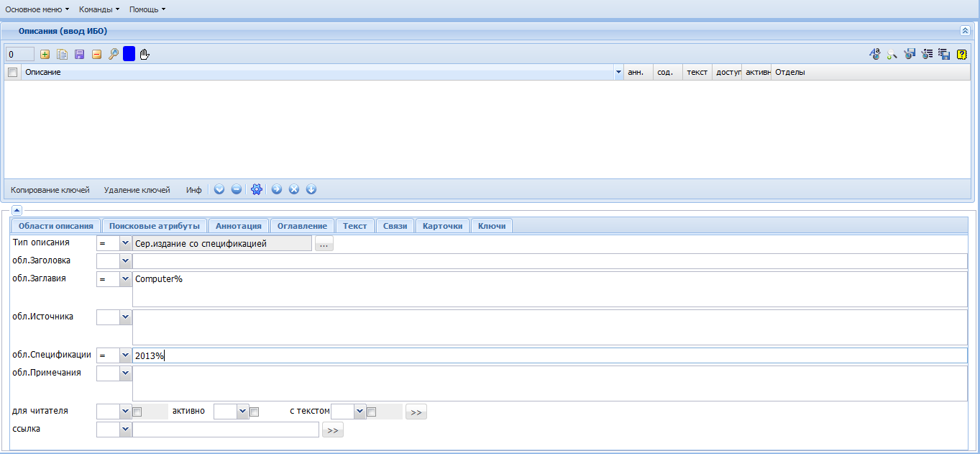Open the Основное меню menu
The height and width of the screenshot is (454, 980).
(37, 9)
